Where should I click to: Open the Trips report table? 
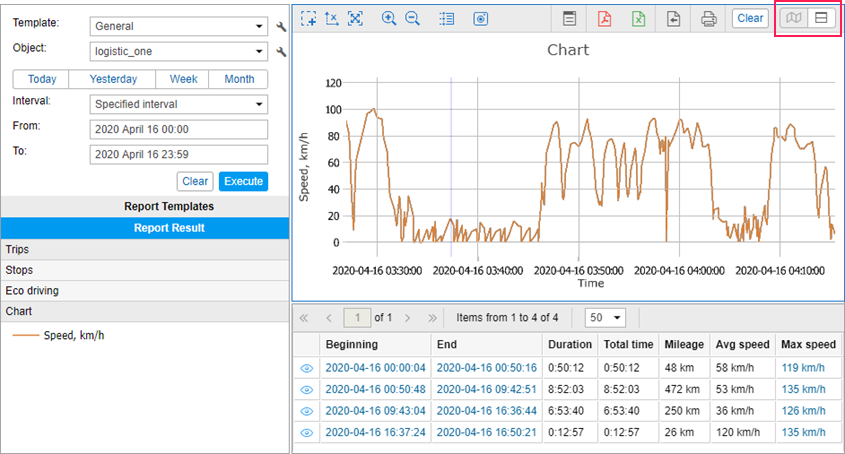click(145, 250)
